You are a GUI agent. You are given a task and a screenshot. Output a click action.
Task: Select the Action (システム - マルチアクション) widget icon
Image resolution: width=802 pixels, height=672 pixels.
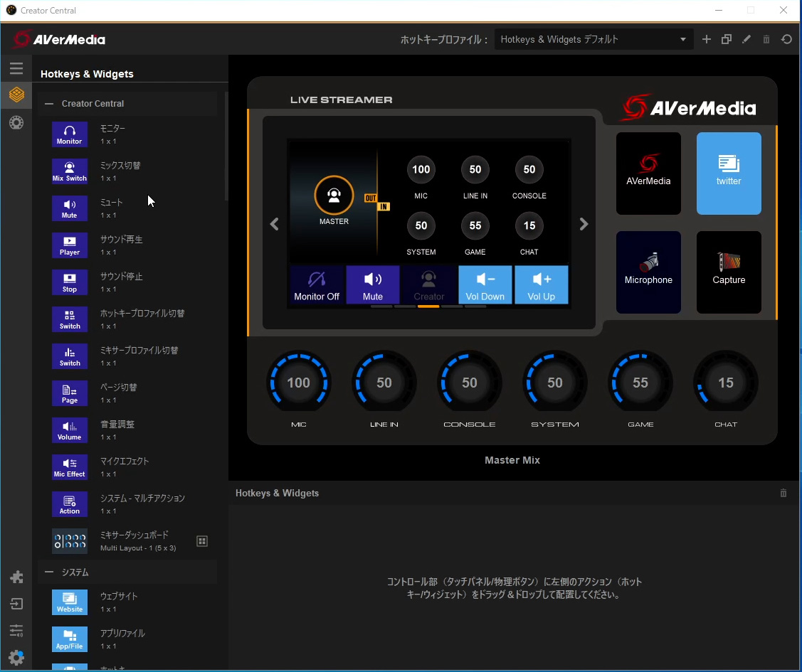click(70, 504)
